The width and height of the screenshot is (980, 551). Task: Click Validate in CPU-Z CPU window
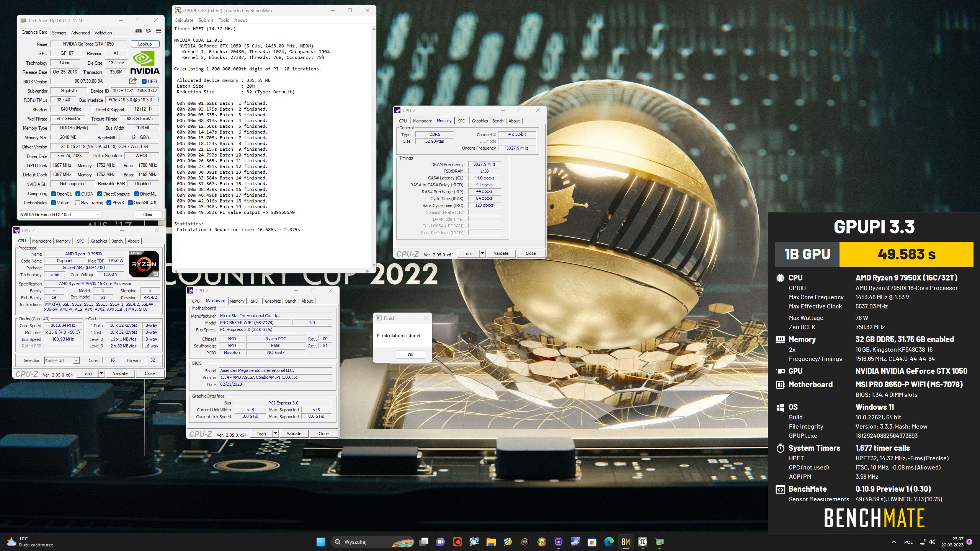(120, 373)
